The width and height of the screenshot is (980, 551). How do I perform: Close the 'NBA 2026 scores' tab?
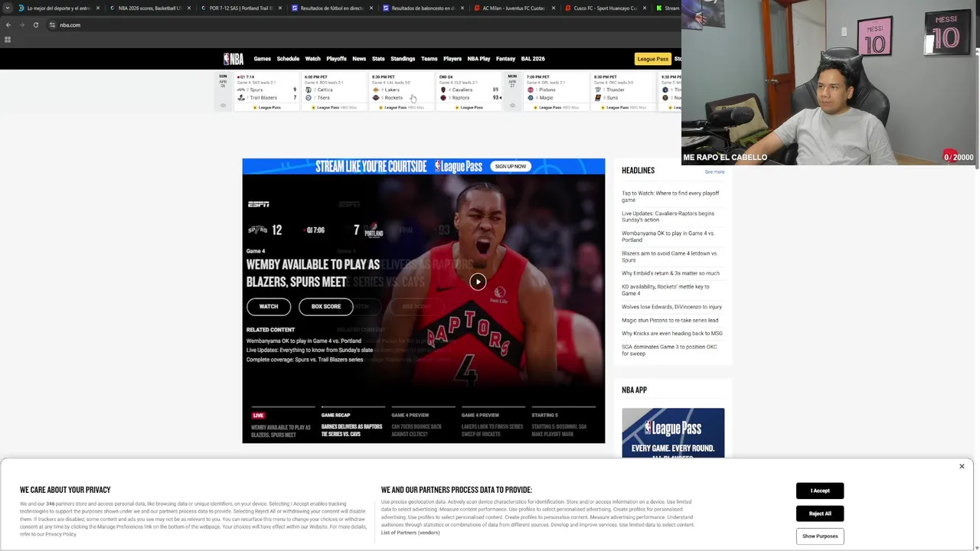189,8
